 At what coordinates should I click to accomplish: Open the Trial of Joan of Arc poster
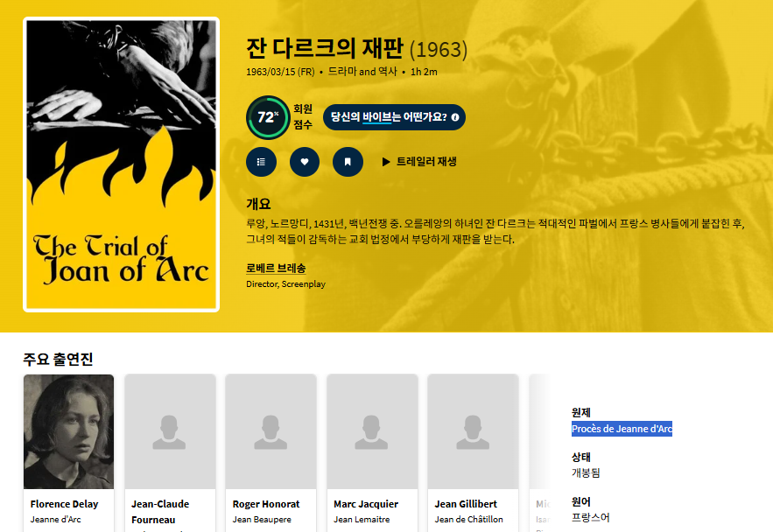click(121, 164)
